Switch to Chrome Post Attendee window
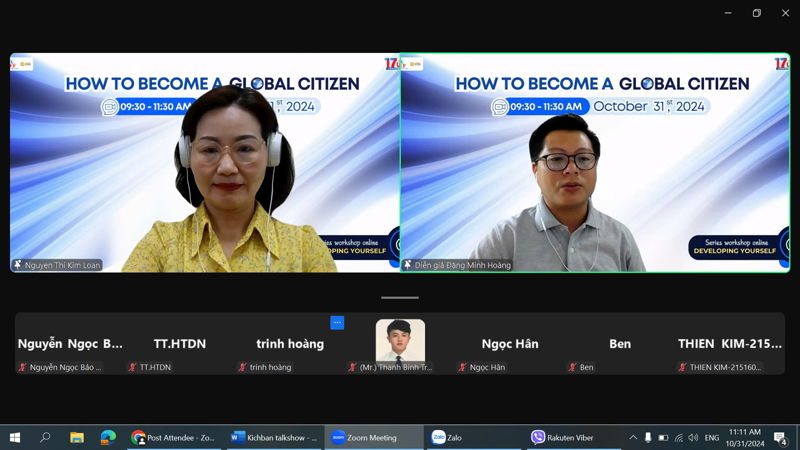The image size is (800, 450). 175,437
